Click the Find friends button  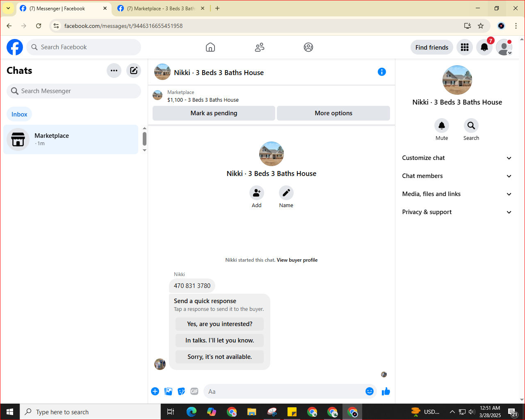click(x=432, y=47)
